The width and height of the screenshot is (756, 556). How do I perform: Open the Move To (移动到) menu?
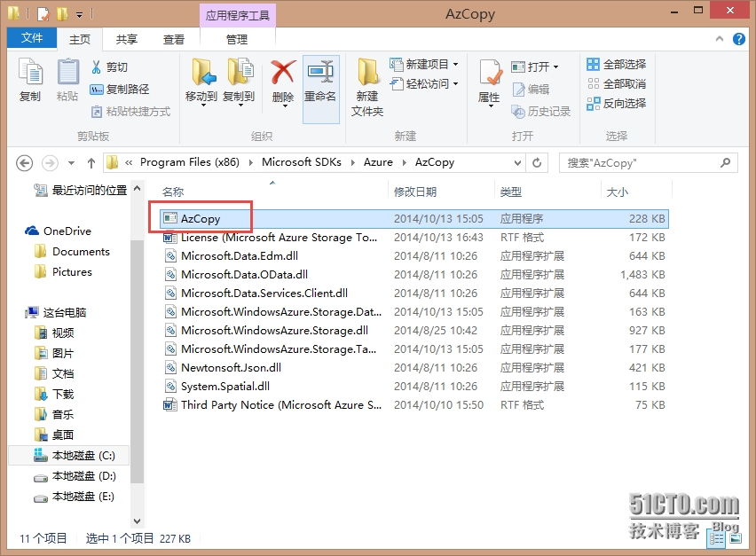[201, 82]
